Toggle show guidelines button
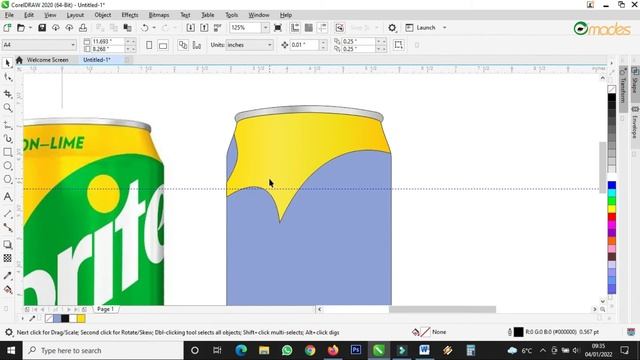640x360 pixels. click(x=322, y=28)
